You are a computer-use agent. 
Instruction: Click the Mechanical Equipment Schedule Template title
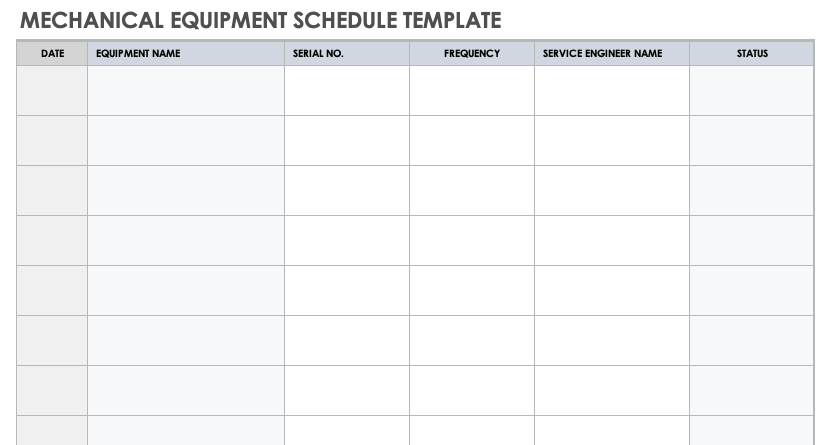coord(261,20)
